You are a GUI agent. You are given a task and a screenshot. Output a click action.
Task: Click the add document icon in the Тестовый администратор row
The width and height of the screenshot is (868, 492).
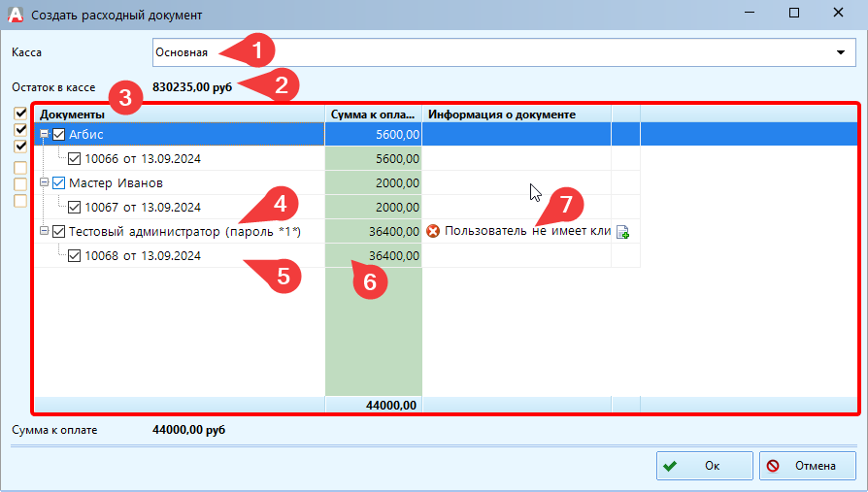(623, 232)
